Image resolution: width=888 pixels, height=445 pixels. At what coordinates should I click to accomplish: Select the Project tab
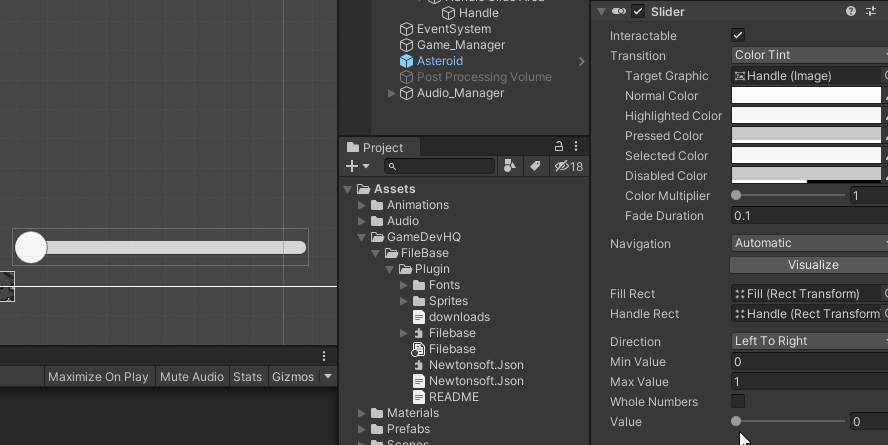point(378,147)
